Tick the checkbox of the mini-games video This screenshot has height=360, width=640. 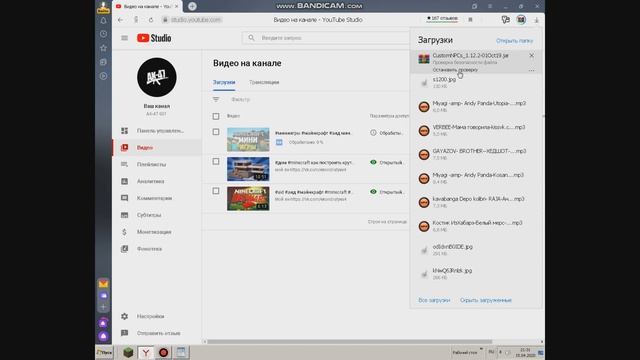click(216, 132)
